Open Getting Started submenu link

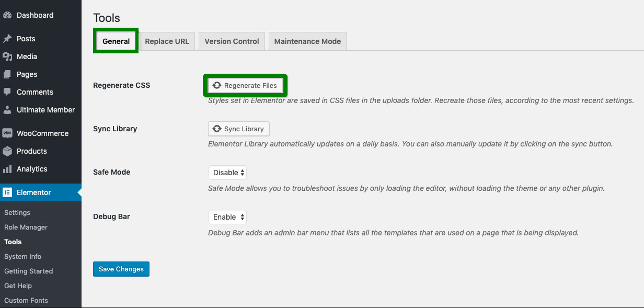coord(28,271)
